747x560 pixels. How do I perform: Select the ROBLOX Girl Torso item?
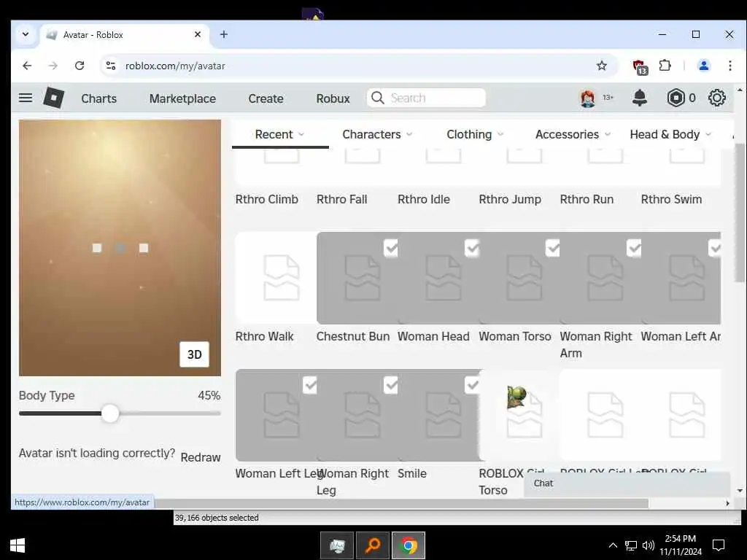(519, 415)
